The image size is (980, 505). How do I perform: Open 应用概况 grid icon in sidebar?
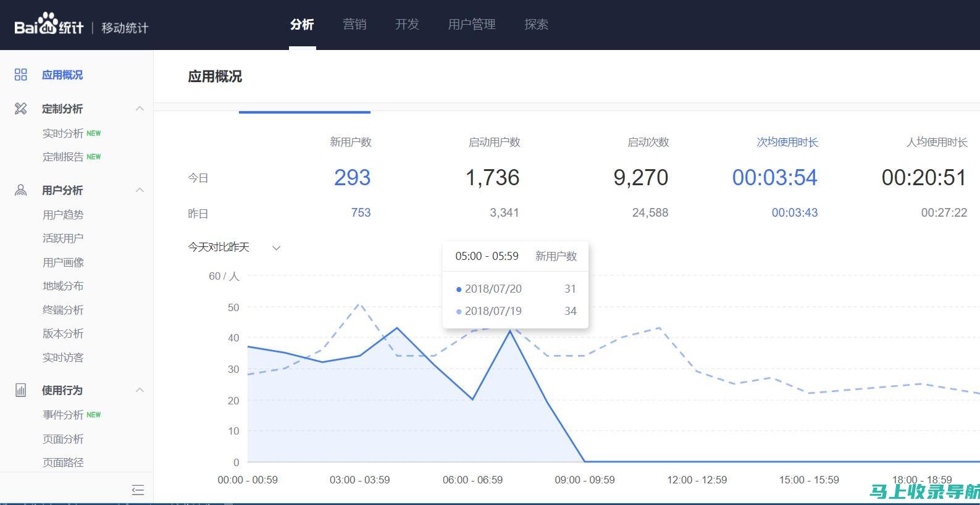click(21, 75)
